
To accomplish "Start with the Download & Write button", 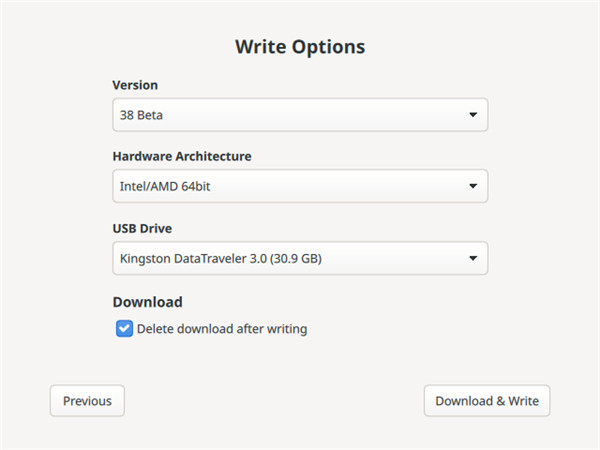I will tap(487, 401).
